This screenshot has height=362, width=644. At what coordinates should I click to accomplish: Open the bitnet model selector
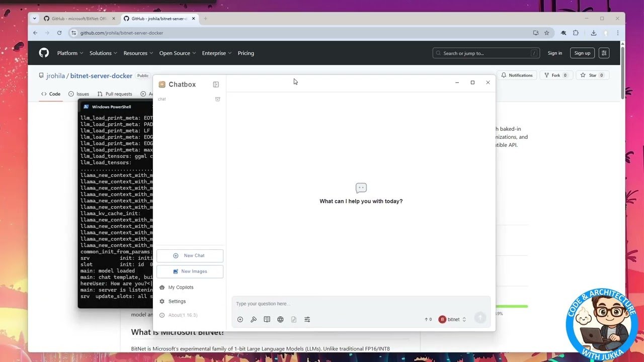click(452, 319)
